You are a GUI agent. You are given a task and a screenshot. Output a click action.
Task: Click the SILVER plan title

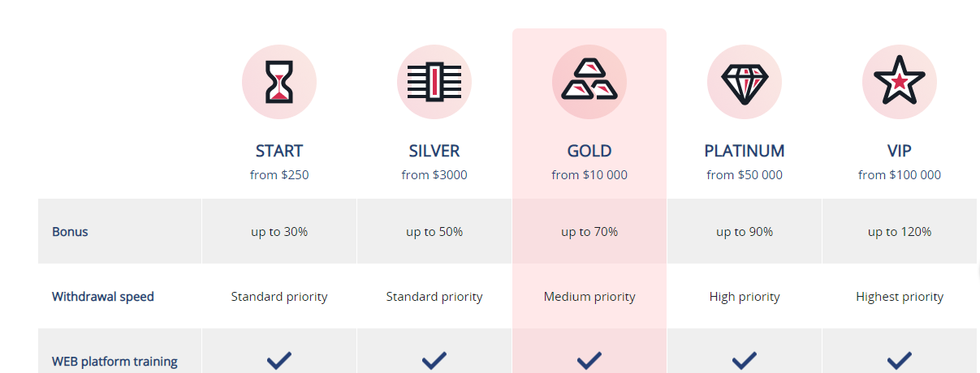click(x=434, y=151)
